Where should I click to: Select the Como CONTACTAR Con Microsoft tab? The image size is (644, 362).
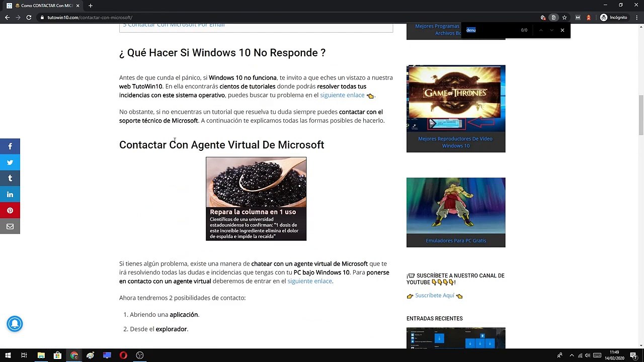43,6
